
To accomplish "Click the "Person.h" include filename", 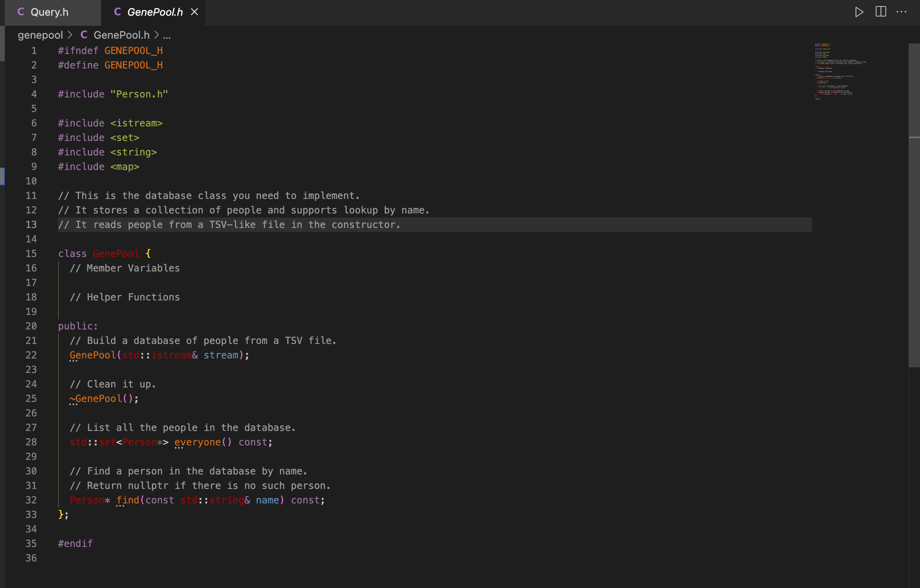I will [139, 94].
